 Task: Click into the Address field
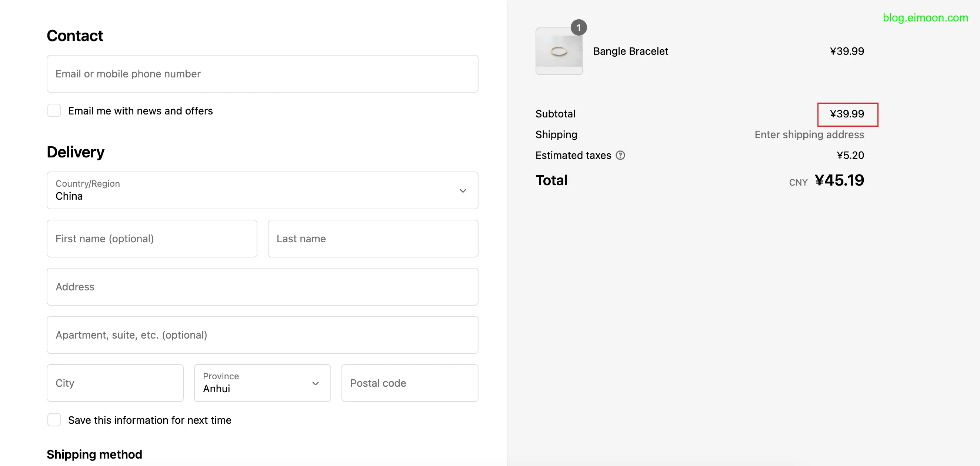click(x=262, y=286)
